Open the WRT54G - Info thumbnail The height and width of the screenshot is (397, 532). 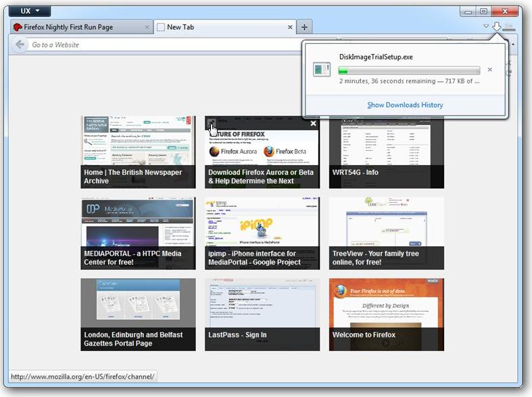click(x=387, y=152)
